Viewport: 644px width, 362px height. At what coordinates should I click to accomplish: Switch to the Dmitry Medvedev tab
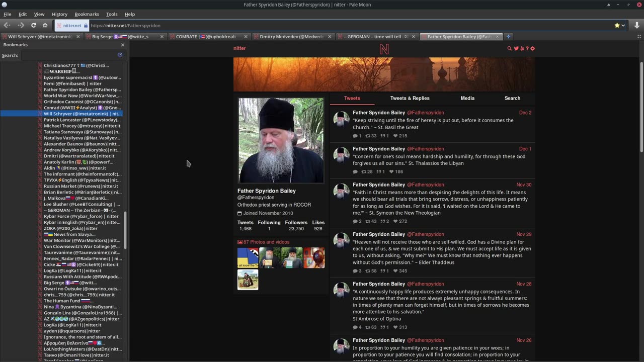click(293, 36)
